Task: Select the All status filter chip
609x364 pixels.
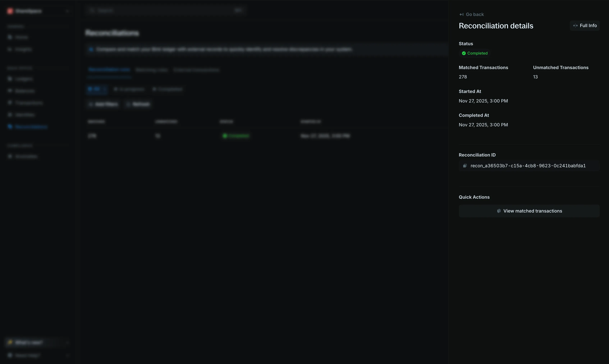Action: pyautogui.click(x=97, y=89)
